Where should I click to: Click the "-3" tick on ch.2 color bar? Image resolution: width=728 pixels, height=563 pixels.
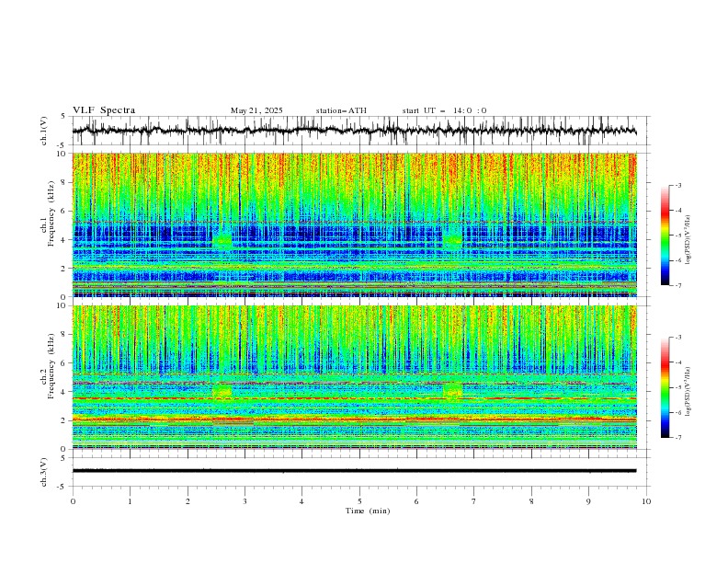(677, 338)
